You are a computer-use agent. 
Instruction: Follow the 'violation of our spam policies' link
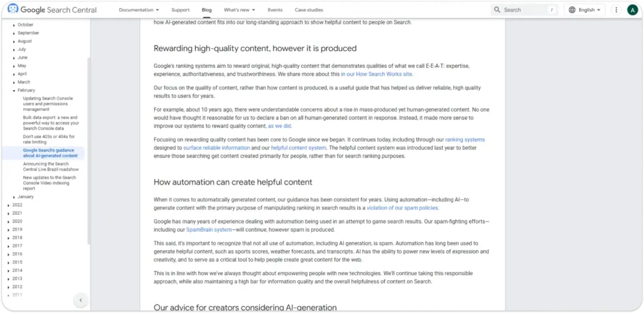click(x=402, y=208)
